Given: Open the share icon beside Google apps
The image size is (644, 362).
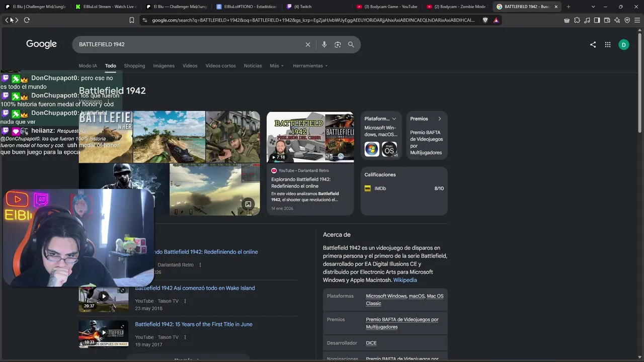Looking at the screenshot, I should coord(593,44).
